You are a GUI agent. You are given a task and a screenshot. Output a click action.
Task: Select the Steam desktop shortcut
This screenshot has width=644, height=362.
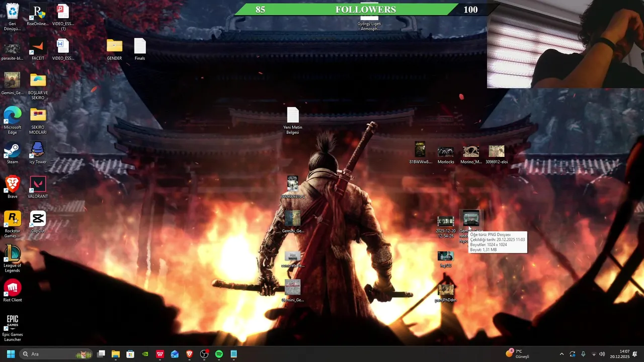tap(12, 153)
